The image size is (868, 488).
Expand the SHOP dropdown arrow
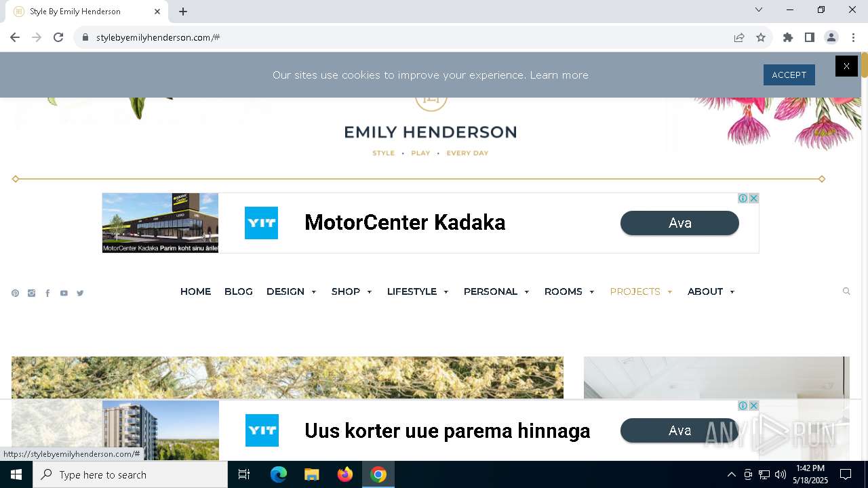coord(369,292)
